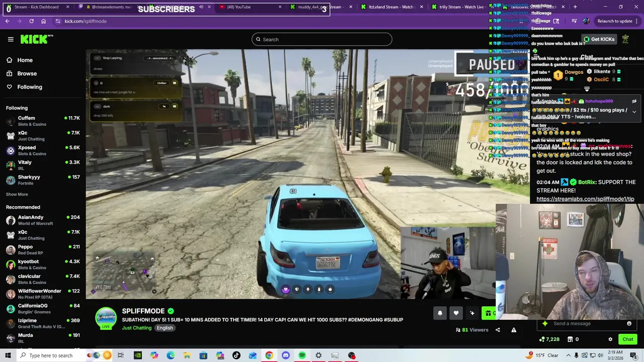Click the English language tag
This screenshot has height=362, width=644.
(x=165, y=328)
